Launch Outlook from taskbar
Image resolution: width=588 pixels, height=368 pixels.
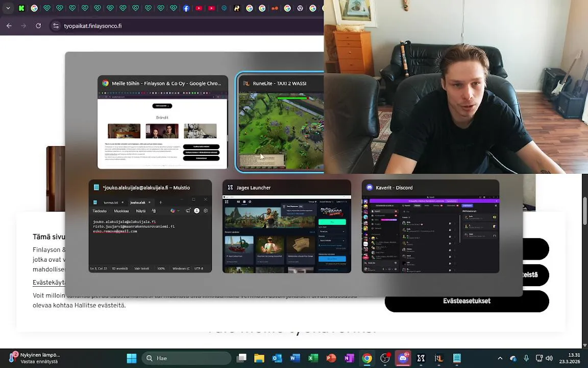pyautogui.click(x=277, y=358)
